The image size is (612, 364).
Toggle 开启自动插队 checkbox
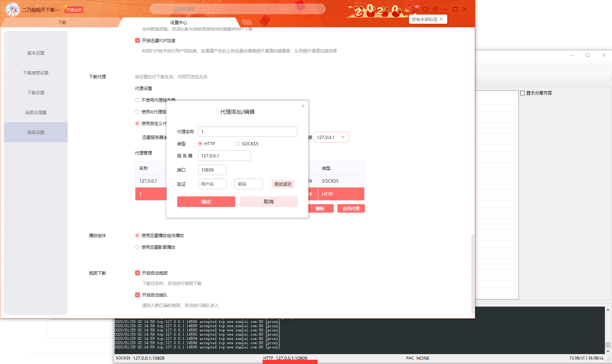[137, 295]
